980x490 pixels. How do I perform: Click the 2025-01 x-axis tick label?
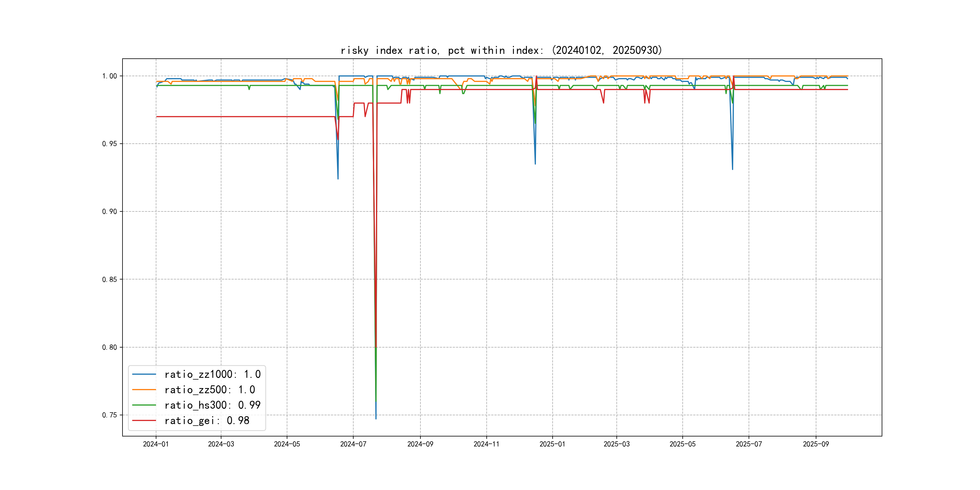[x=552, y=444]
